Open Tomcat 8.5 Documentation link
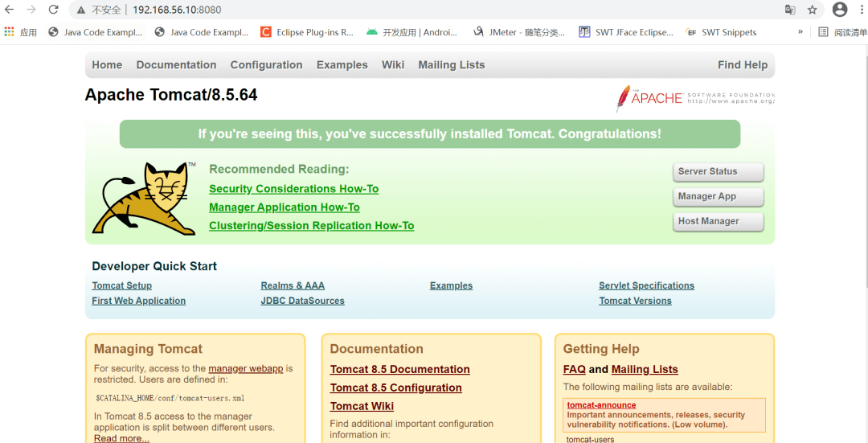 point(400,369)
